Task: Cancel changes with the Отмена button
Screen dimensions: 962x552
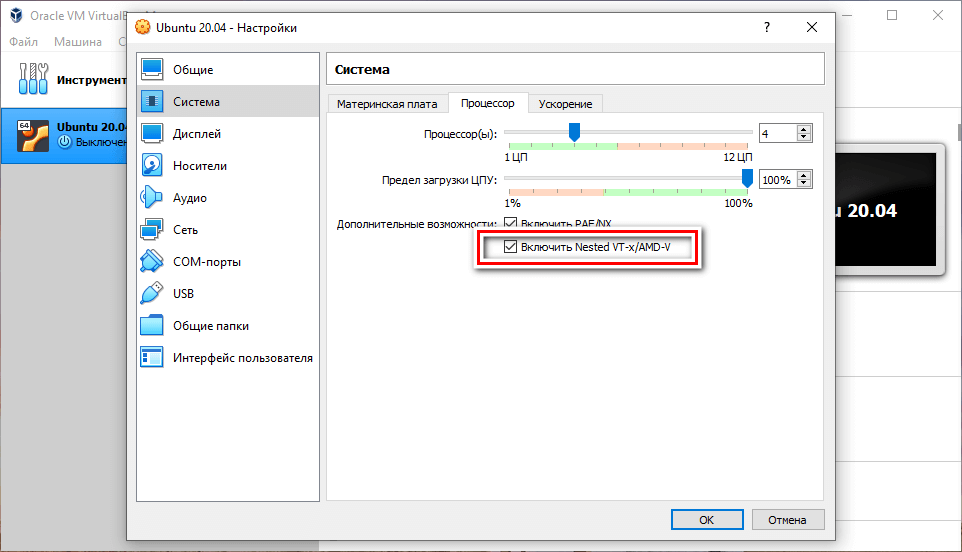Action: 788,519
